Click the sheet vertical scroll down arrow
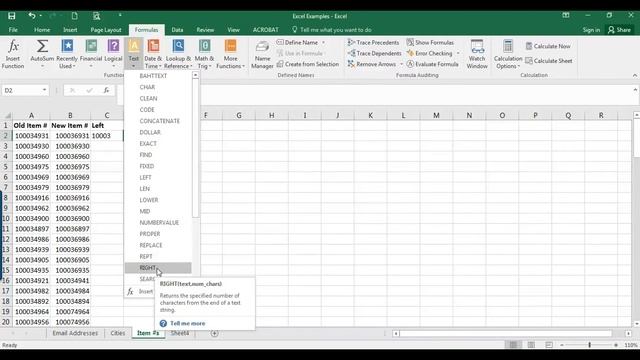 (636, 324)
